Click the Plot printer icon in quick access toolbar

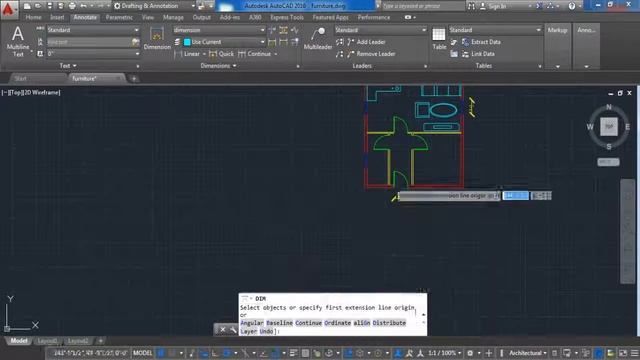[x=72, y=6]
